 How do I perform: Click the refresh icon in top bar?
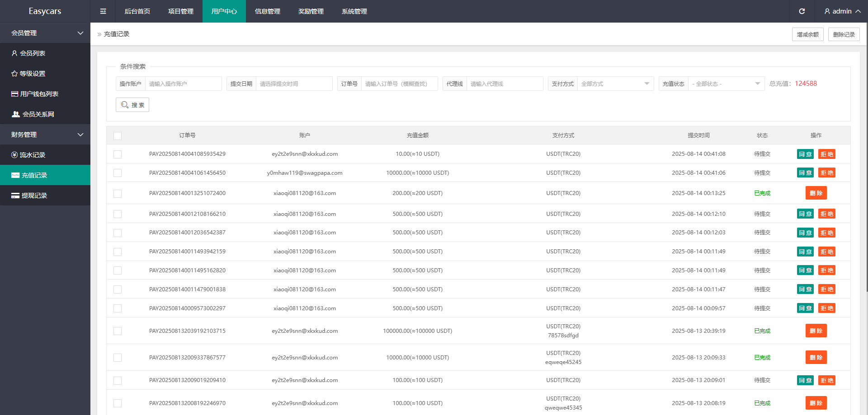(802, 11)
